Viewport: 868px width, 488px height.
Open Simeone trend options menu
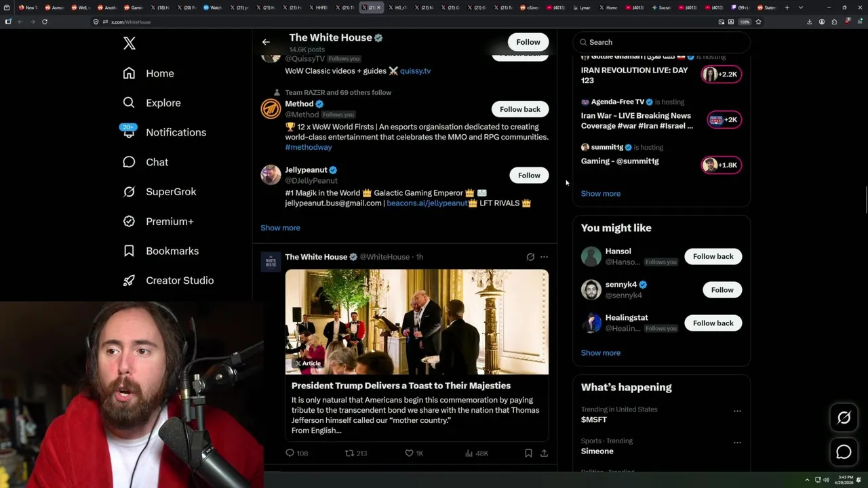click(737, 443)
